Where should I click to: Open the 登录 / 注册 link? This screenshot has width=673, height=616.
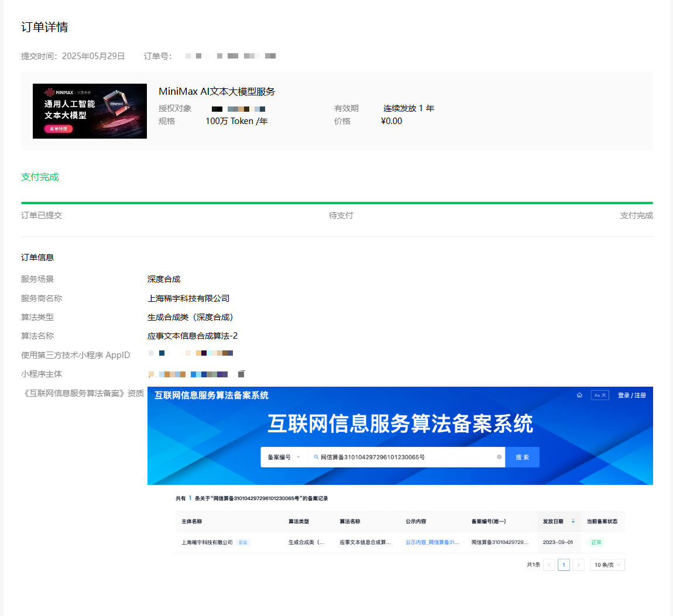631,395
